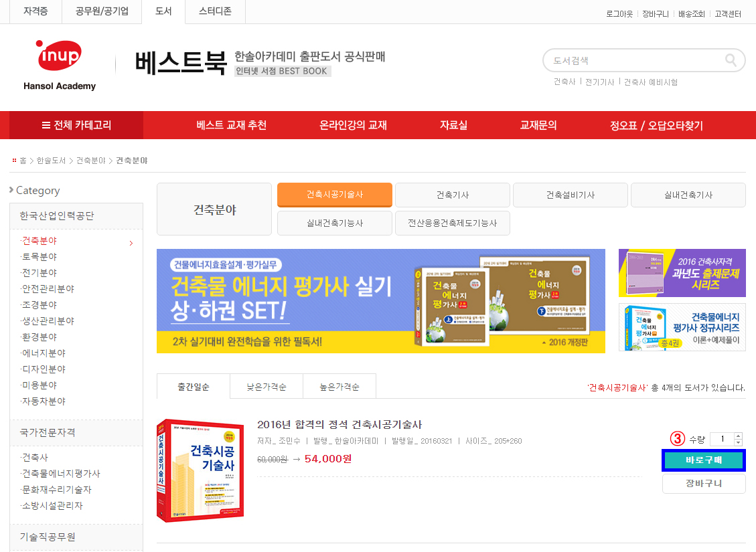This screenshot has height=552, width=756.
Task: Select the 건축시공기술사 category button
Action: click(x=335, y=195)
